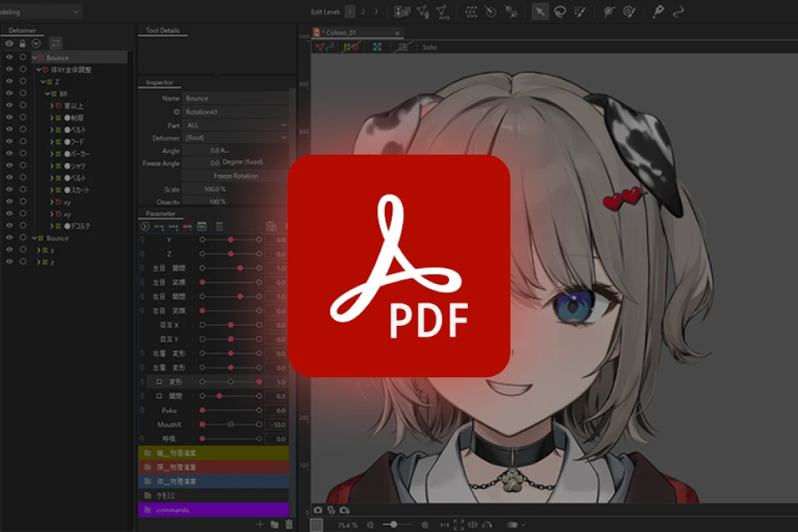
Task: Click the ID field Rotation43
Action: pyautogui.click(x=235, y=111)
